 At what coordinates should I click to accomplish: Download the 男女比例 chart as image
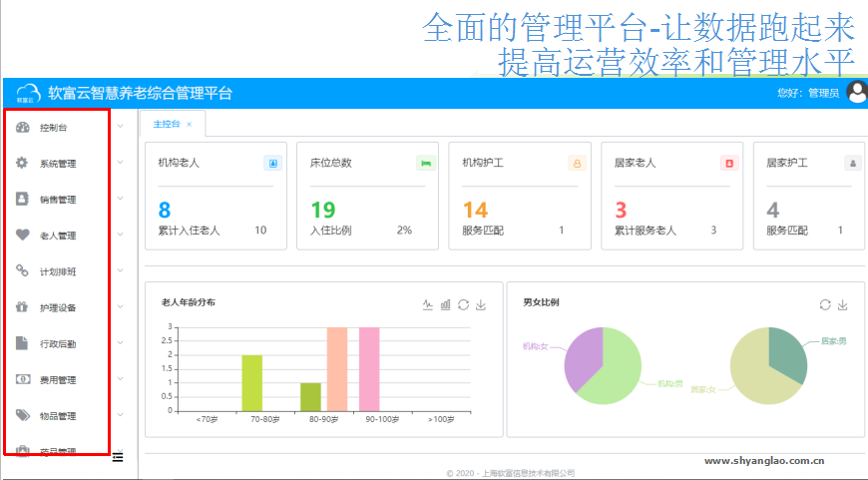point(842,304)
